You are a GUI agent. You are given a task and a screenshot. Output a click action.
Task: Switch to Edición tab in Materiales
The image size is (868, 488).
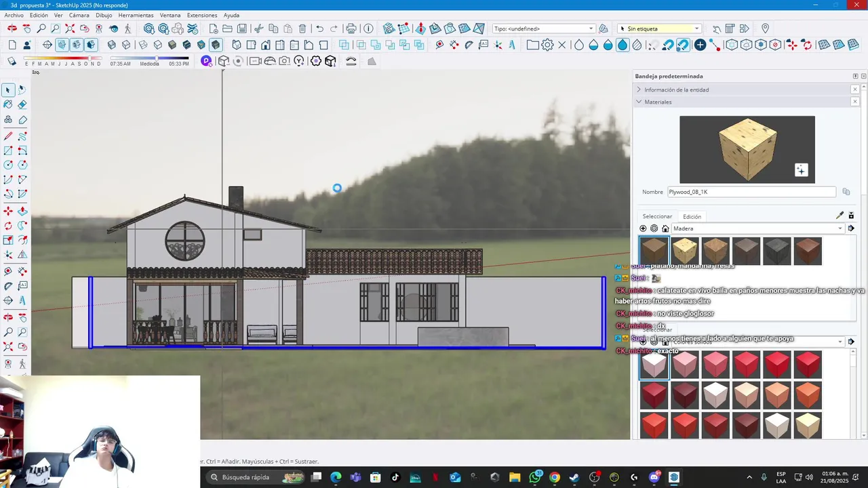click(x=692, y=216)
